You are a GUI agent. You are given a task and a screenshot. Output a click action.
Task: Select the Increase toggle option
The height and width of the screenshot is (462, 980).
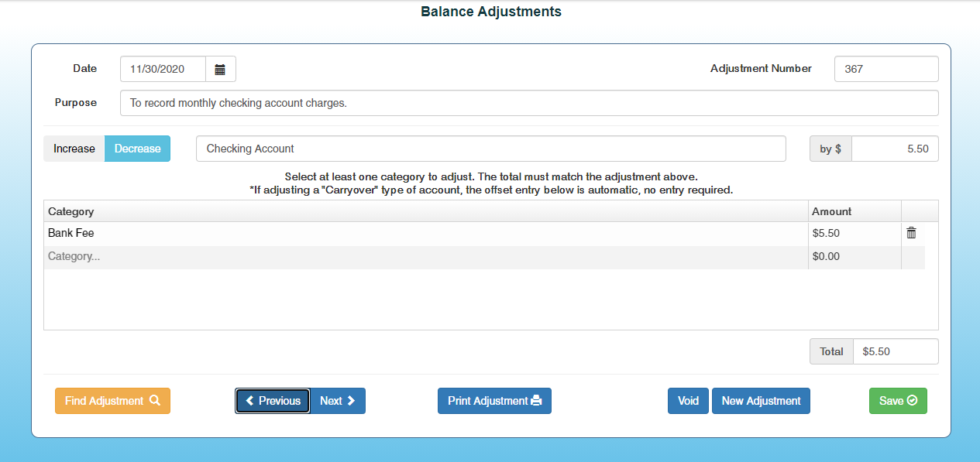(74, 149)
